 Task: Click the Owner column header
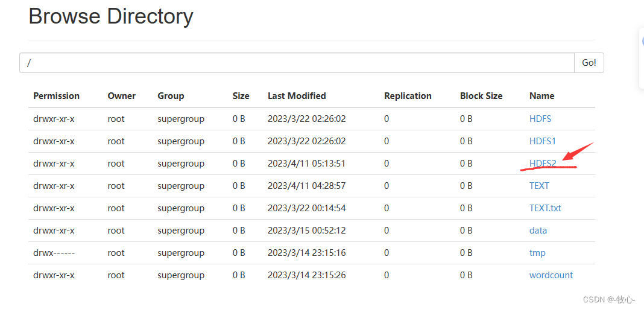click(x=122, y=96)
